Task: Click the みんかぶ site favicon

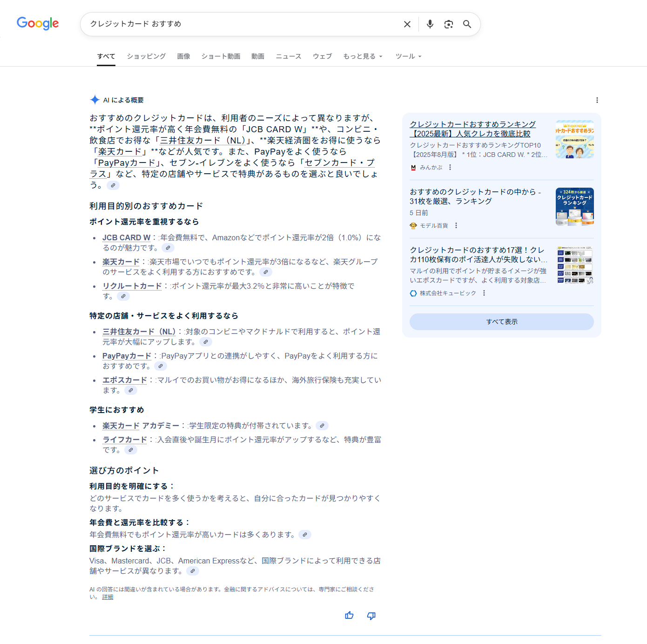Action: coord(413,167)
